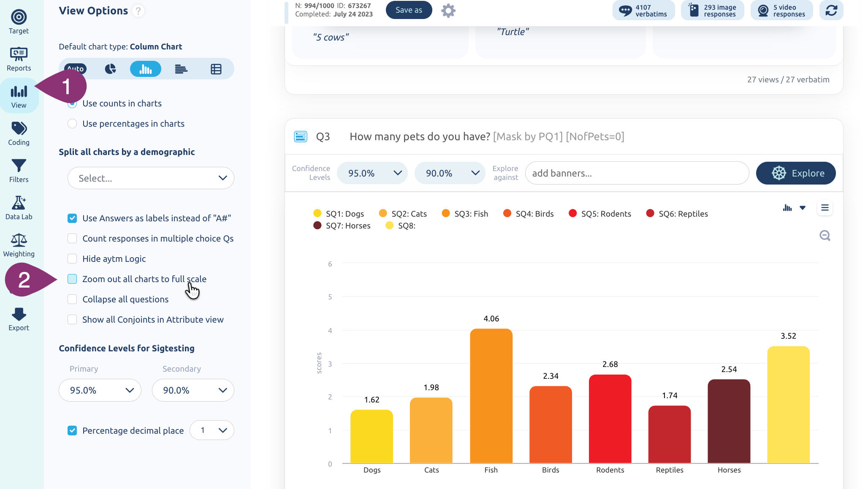
Task: Open Primary confidence level 95.0% dropdown in sidebar
Action: click(x=100, y=390)
